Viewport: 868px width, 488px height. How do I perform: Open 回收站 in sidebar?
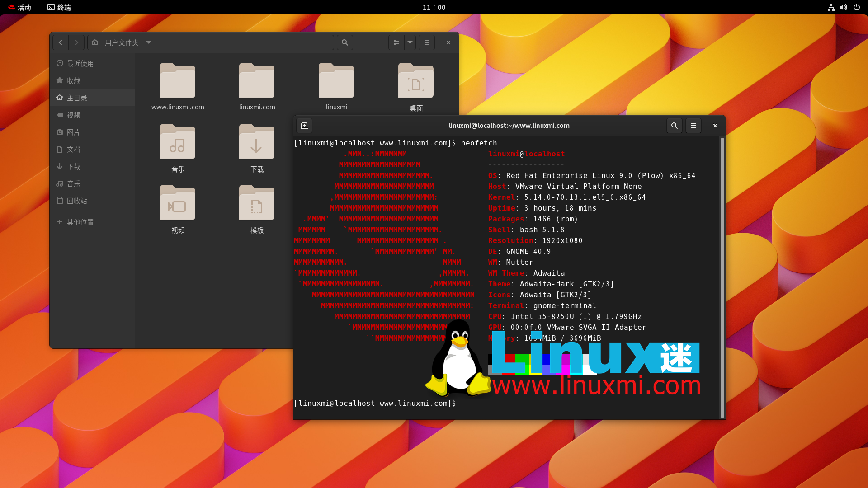click(x=92, y=201)
